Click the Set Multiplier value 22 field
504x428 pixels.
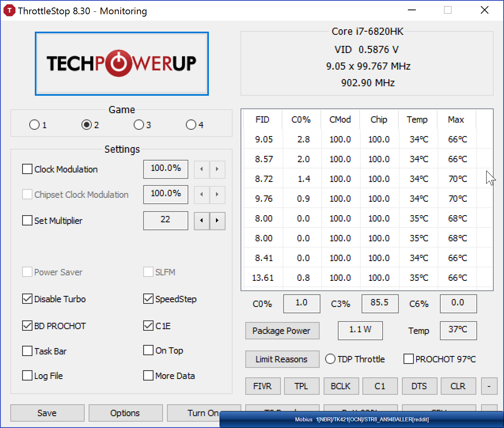click(166, 221)
